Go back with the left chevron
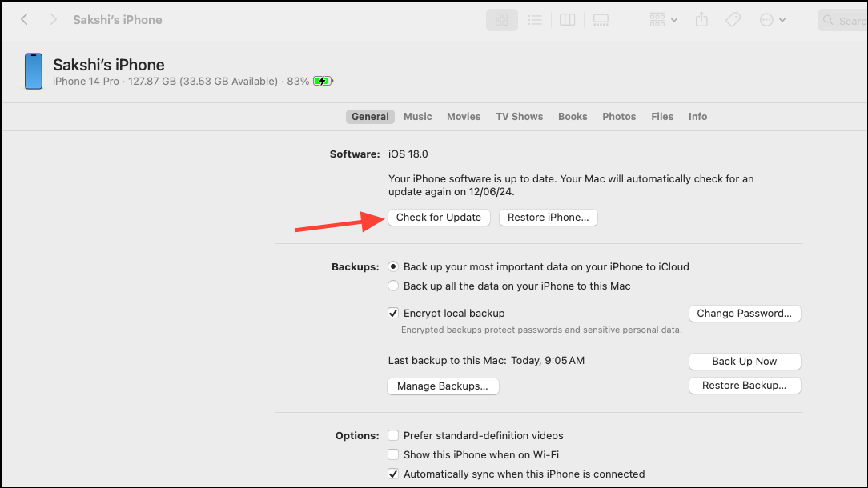 tap(24, 19)
